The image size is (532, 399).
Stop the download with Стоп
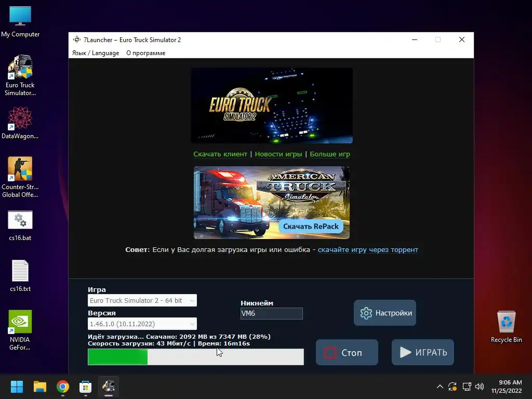coord(347,353)
